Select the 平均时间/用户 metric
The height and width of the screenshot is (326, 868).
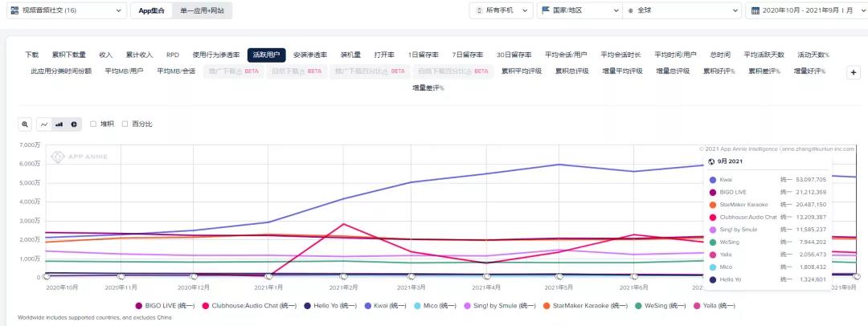coord(675,55)
